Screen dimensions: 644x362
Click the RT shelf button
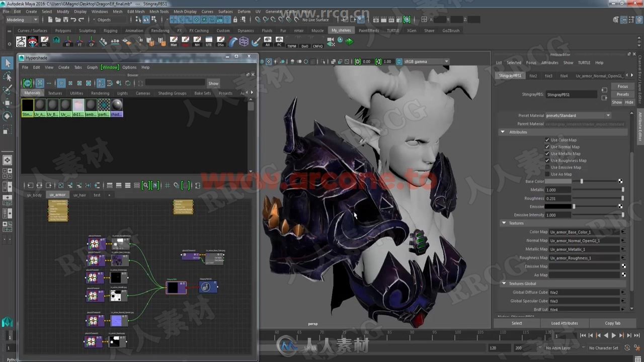(67, 42)
